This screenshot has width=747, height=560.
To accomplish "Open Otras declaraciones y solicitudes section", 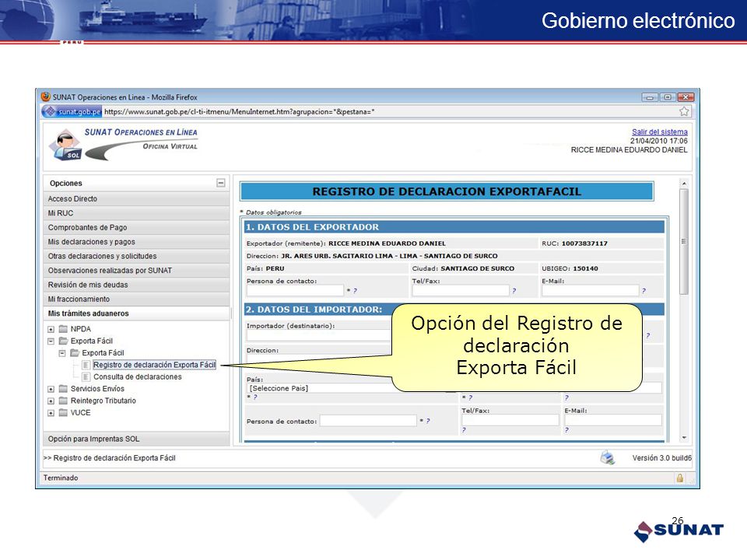I will pos(136,256).
